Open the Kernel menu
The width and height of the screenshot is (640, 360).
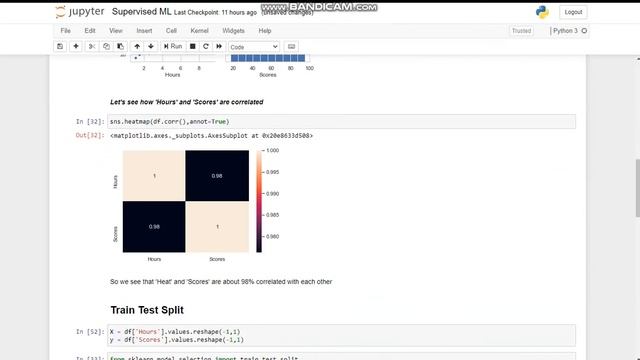(x=200, y=31)
